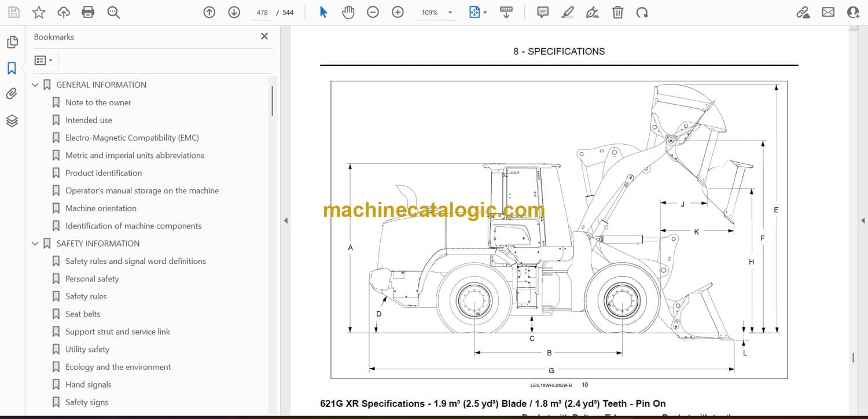The image size is (868, 419).
Task: Add a comment sticky note
Action: tap(543, 12)
